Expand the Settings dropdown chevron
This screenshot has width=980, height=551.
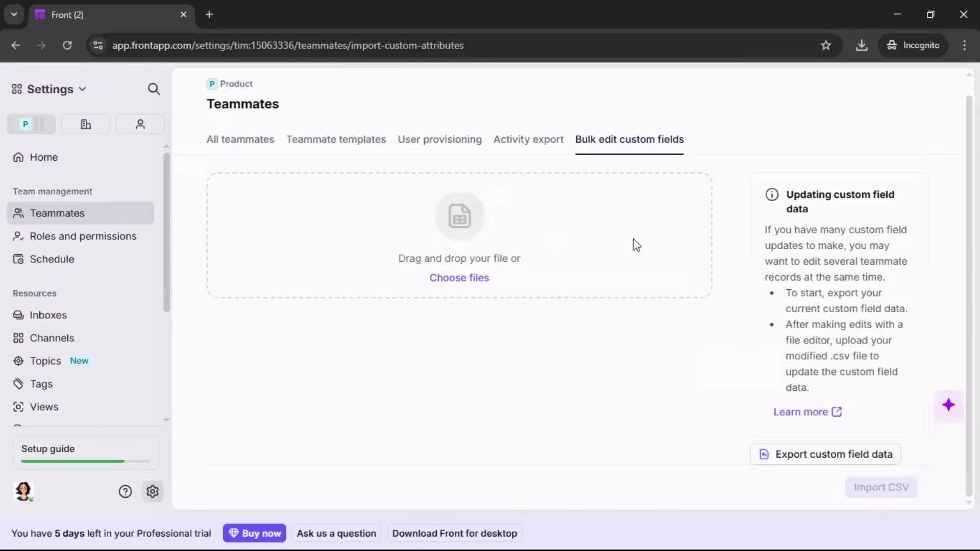tap(82, 89)
